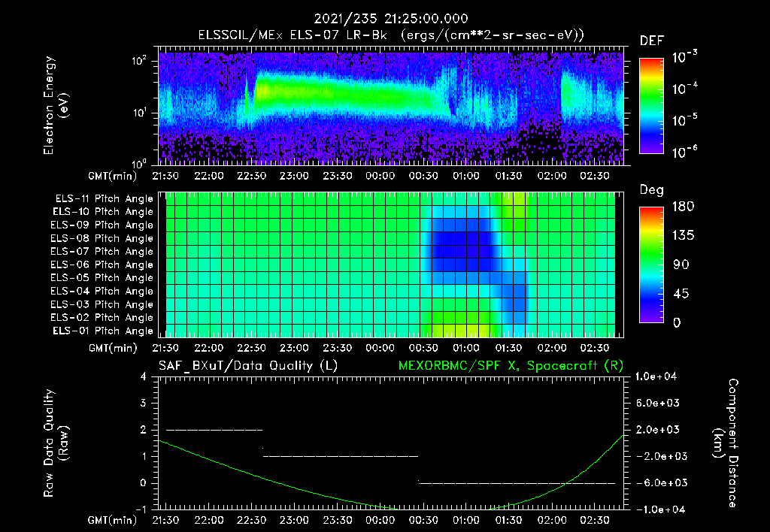Select the ELS-09 Pitch Angle row label
The image size is (770, 532).
coord(102,225)
